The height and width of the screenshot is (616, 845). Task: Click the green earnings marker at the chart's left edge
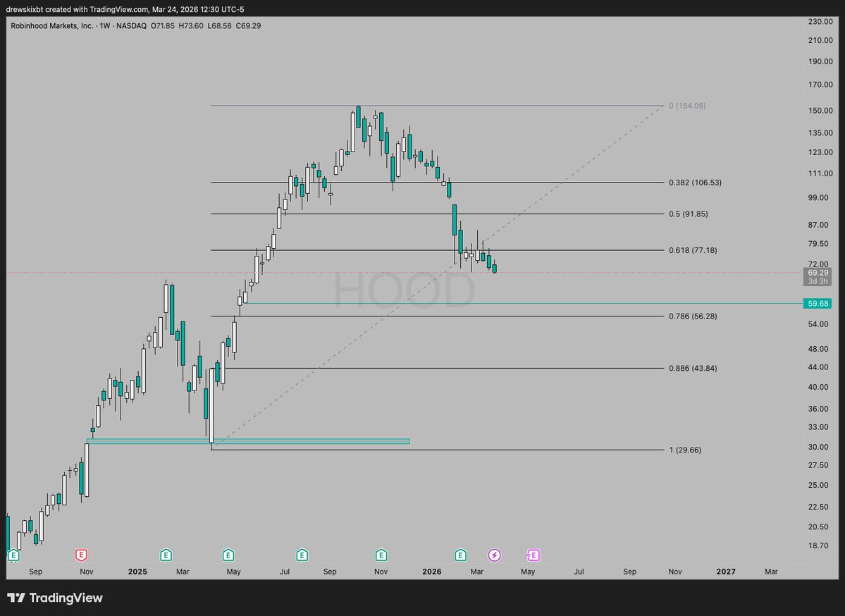pos(13,555)
